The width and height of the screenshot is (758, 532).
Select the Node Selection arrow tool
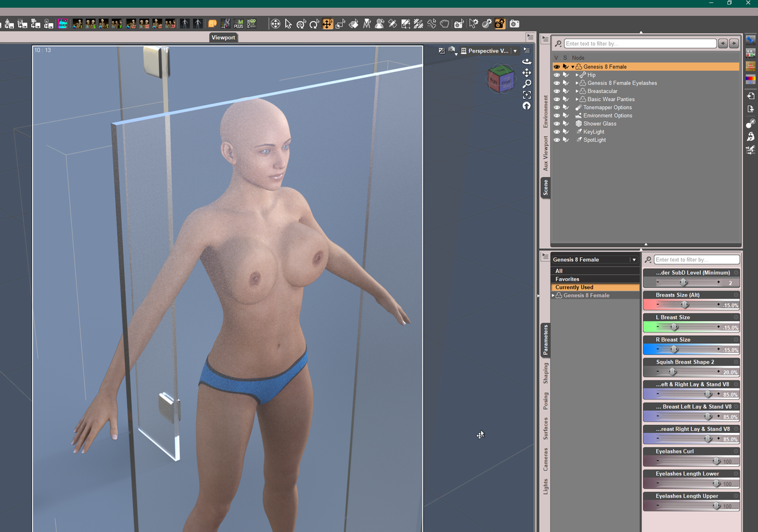click(x=289, y=24)
